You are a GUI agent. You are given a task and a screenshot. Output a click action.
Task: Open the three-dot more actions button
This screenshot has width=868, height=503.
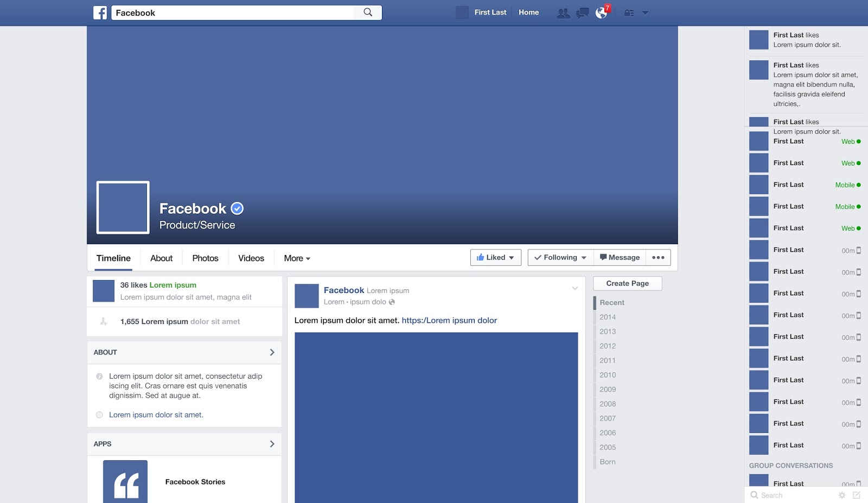tap(658, 258)
